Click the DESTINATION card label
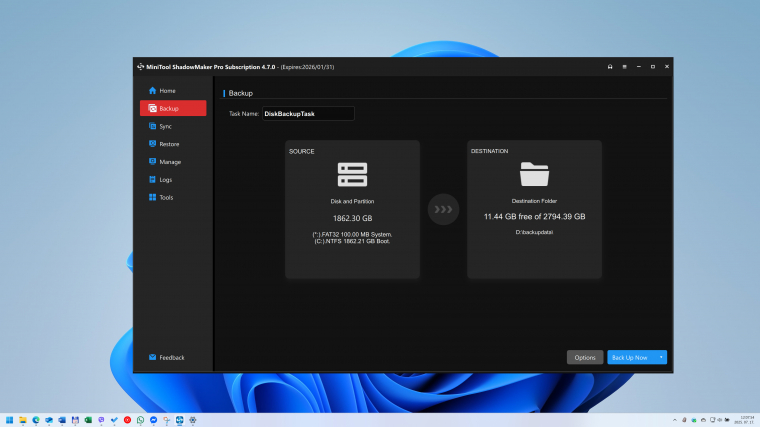The width and height of the screenshot is (760, 427). pos(490,151)
